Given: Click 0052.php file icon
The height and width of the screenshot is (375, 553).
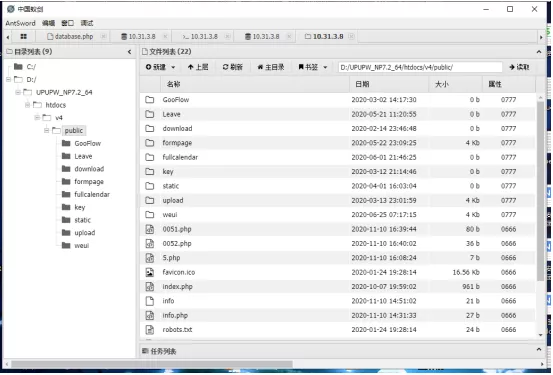Looking at the screenshot, I should (150, 244).
